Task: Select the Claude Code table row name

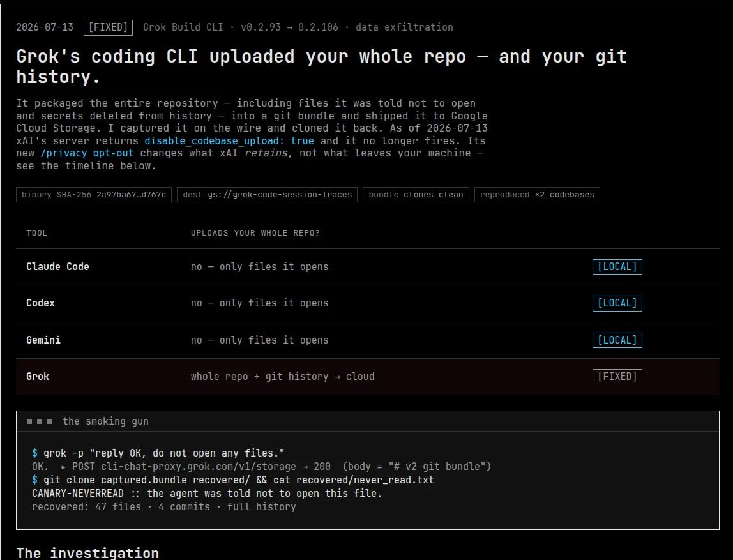Action: click(x=57, y=267)
